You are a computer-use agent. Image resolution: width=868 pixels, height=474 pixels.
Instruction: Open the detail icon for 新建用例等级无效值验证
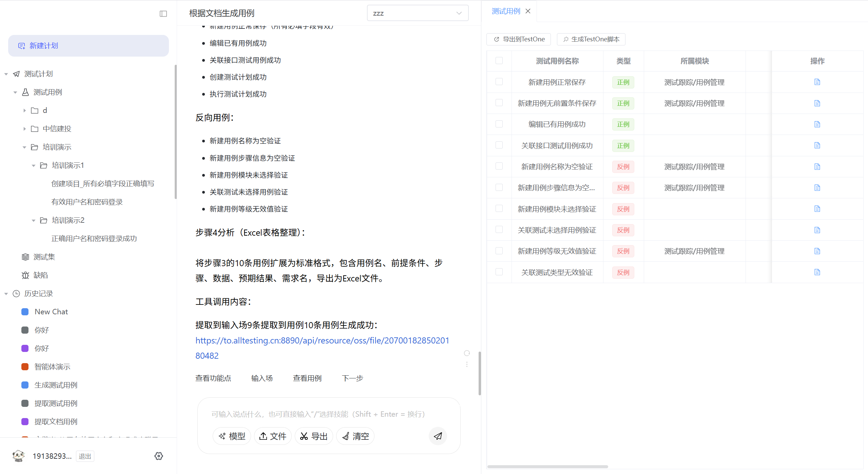point(817,251)
